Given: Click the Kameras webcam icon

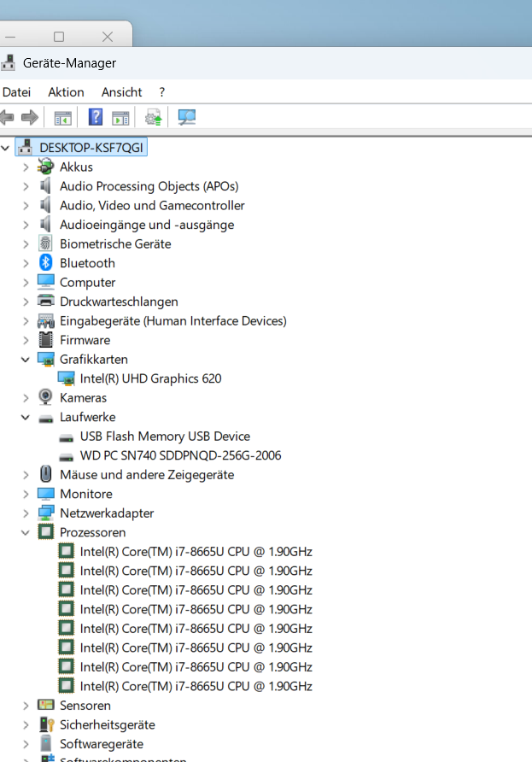Looking at the screenshot, I should (x=45, y=397).
